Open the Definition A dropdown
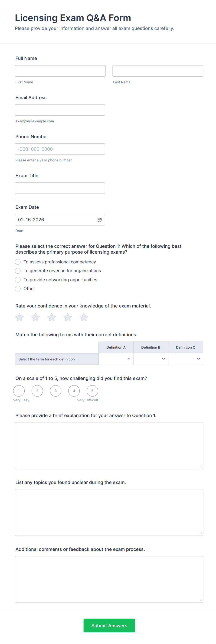 point(116,359)
